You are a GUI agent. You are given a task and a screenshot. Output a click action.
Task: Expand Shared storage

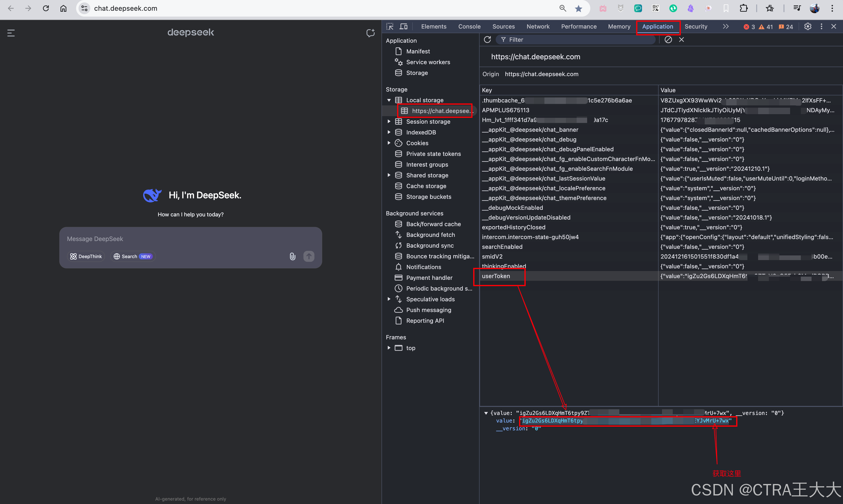389,175
